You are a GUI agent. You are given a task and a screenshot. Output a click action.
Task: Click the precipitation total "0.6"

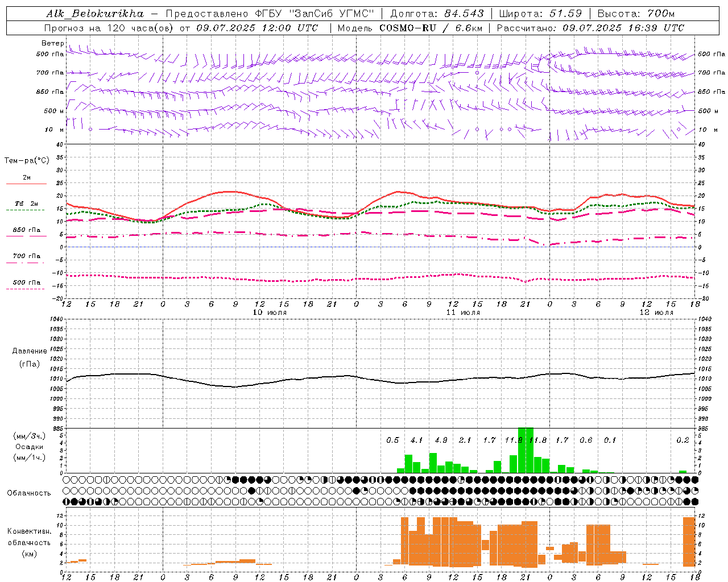586,440
